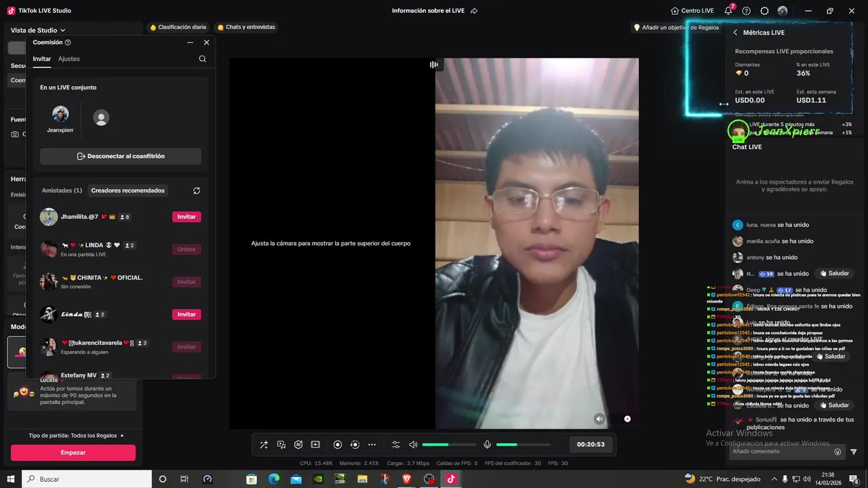868x488 pixels.
Task: Open Brave browser from the taskbar
Action: click(407, 479)
